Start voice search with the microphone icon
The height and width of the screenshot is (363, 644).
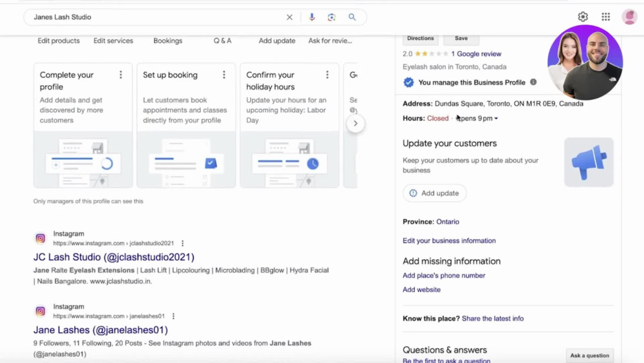[x=312, y=17]
